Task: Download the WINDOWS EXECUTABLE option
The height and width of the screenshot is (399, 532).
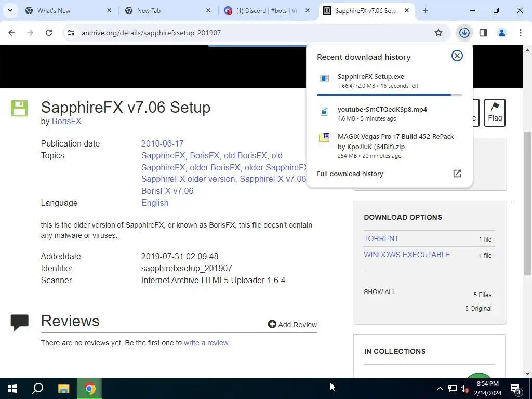Action: coord(407,255)
